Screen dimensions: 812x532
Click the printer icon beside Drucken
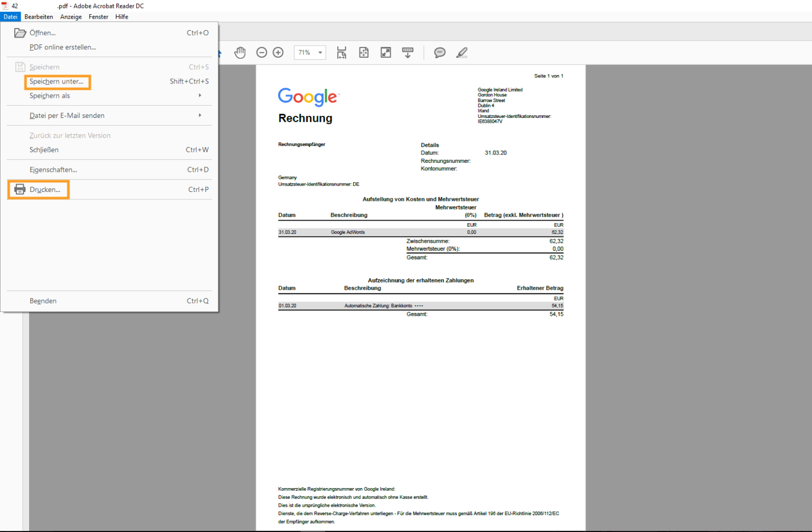20,189
